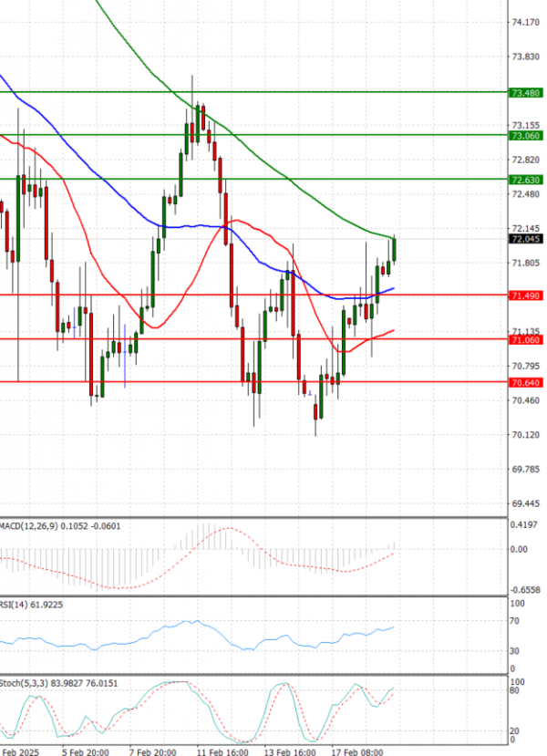Viewport: 547px width, 756px height.
Task: Select the Stoch(5,3,3) indicator label
Action: click(x=58, y=683)
